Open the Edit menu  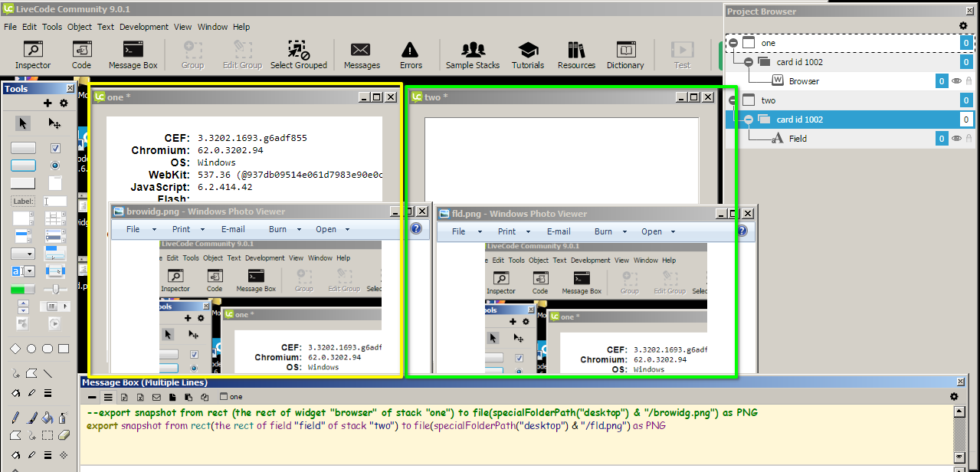[29, 27]
